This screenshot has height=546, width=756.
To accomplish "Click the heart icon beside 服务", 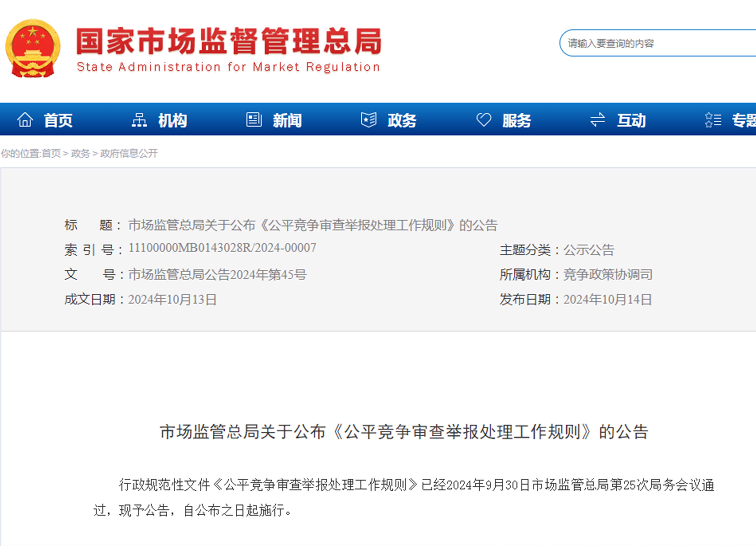I will tap(484, 119).
